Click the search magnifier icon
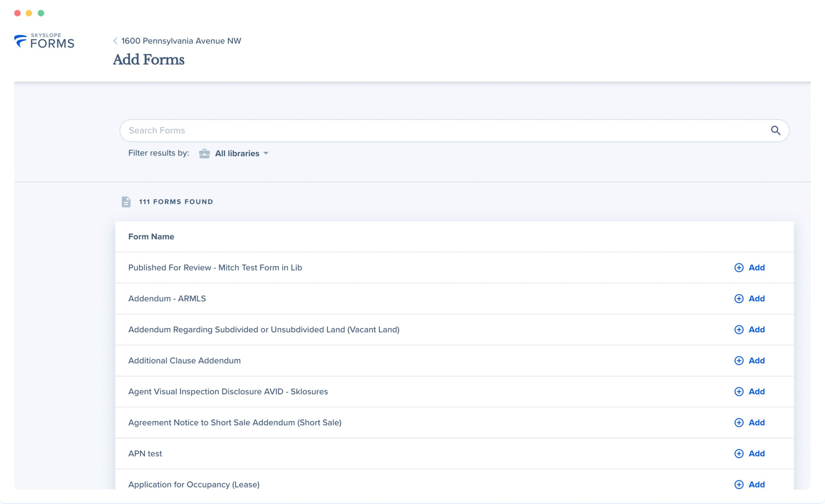The height and width of the screenshot is (504, 825). (776, 130)
